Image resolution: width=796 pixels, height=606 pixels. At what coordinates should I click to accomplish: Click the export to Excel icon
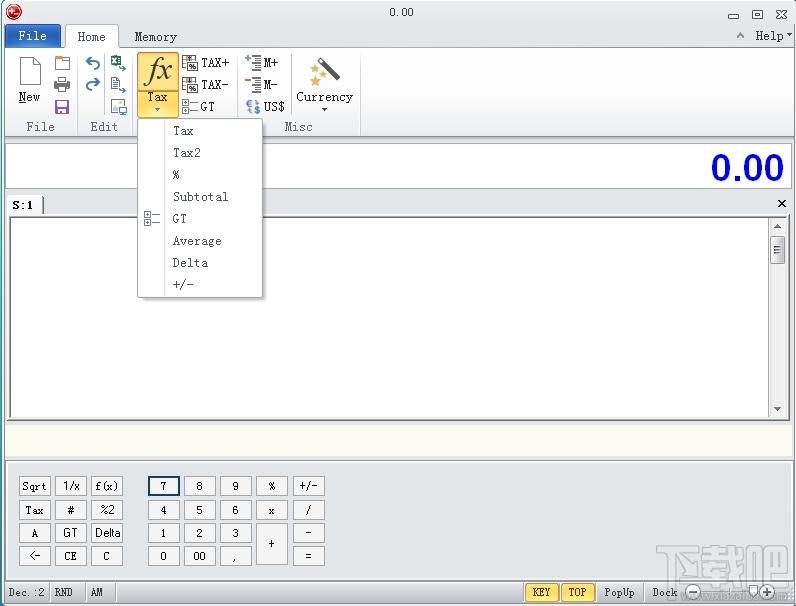(x=118, y=63)
